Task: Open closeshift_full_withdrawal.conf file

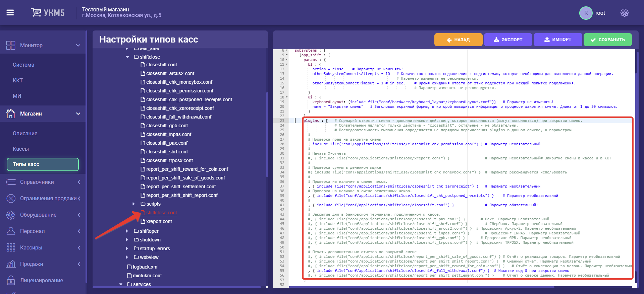Action: coord(179,117)
